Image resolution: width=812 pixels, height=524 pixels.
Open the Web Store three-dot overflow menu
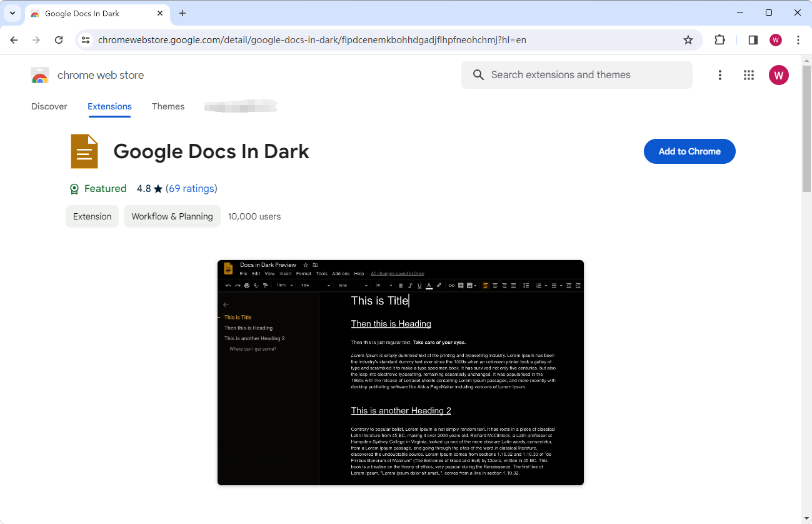pos(720,74)
